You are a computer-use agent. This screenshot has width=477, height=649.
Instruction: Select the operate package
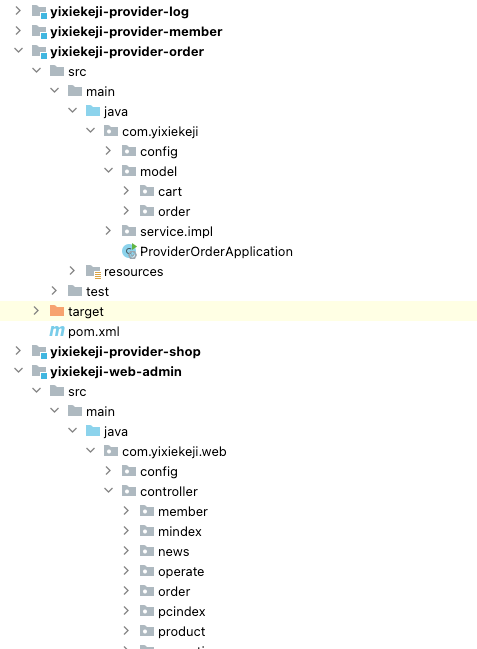[181, 572]
